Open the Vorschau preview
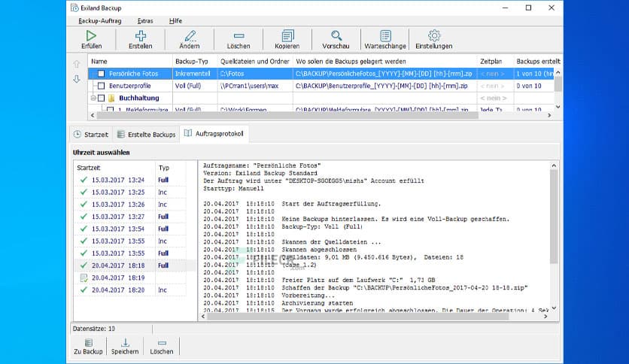This screenshot has height=364, width=629. (x=336, y=40)
